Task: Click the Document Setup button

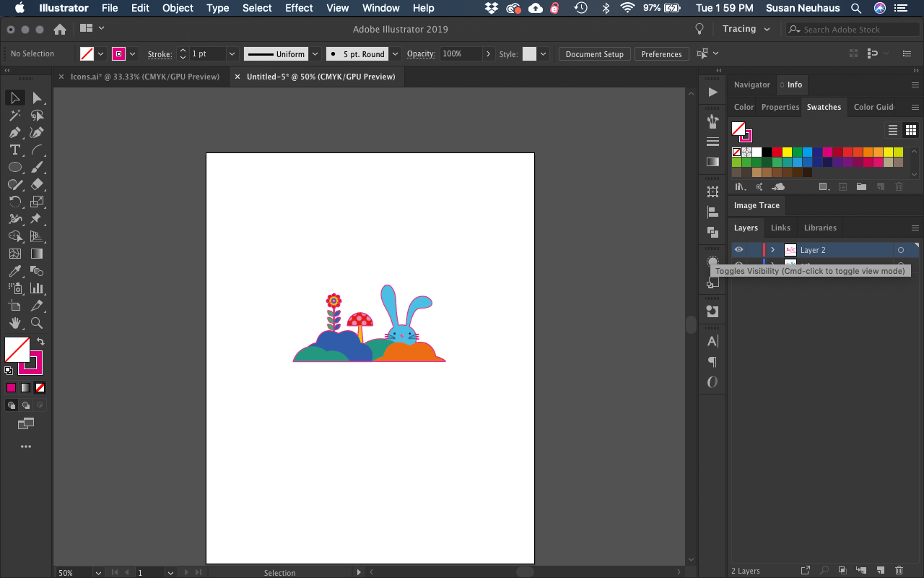Action: (x=594, y=53)
